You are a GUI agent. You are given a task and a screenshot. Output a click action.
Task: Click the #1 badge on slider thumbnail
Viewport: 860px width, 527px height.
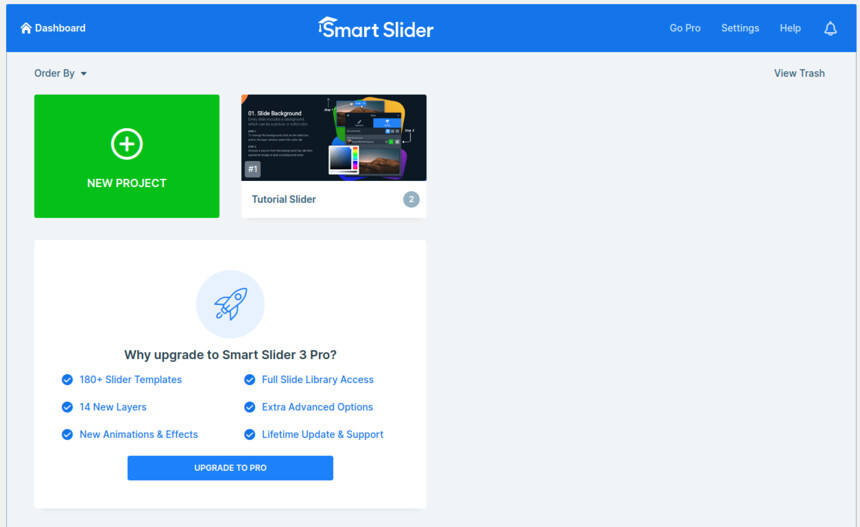click(x=252, y=169)
